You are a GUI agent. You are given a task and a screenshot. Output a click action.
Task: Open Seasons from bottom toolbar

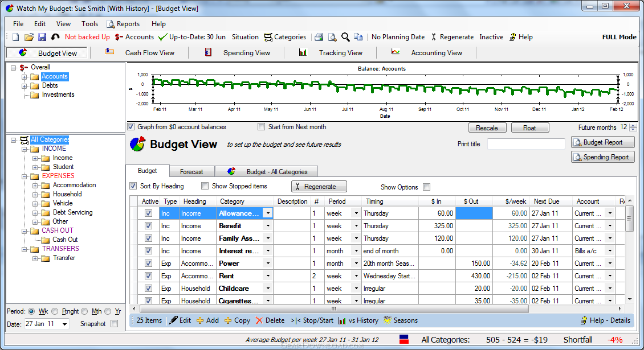(400, 320)
